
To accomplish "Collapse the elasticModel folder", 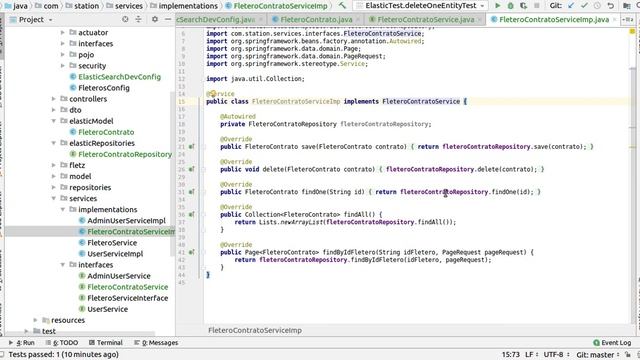I will point(53,121).
